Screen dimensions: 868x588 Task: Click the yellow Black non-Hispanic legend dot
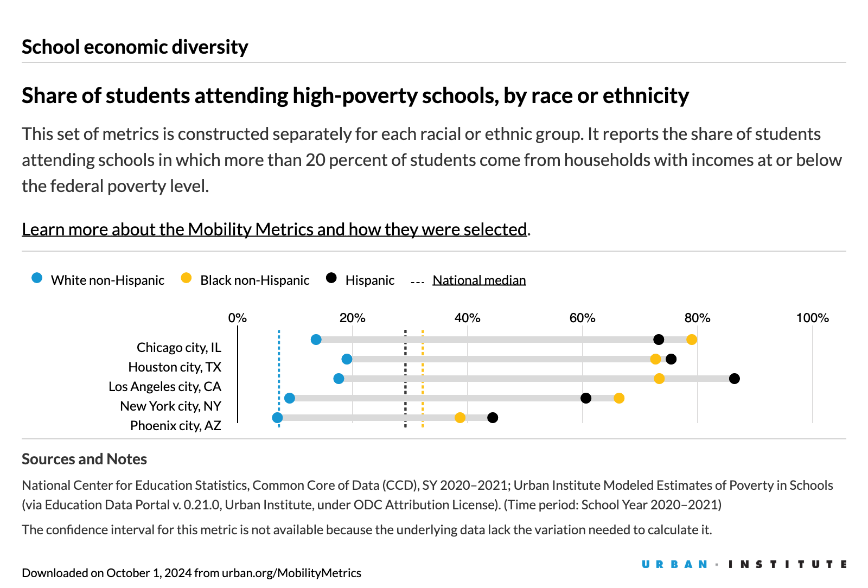pos(186,278)
